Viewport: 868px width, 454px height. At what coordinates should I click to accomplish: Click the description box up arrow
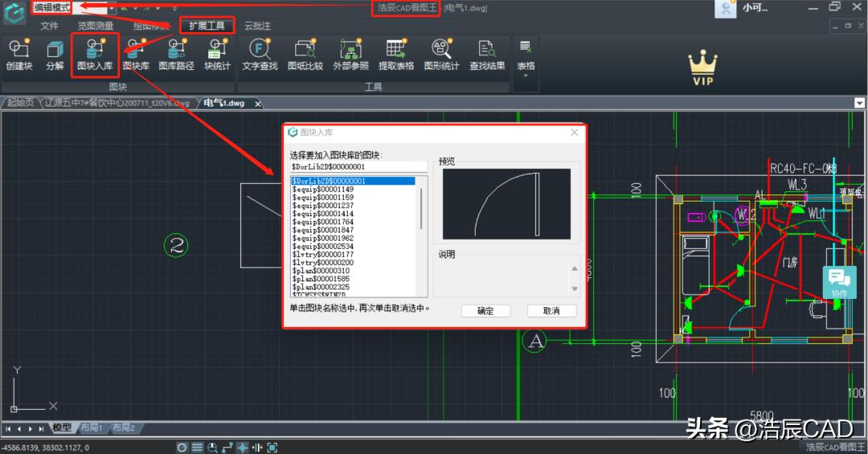coord(575,268)
